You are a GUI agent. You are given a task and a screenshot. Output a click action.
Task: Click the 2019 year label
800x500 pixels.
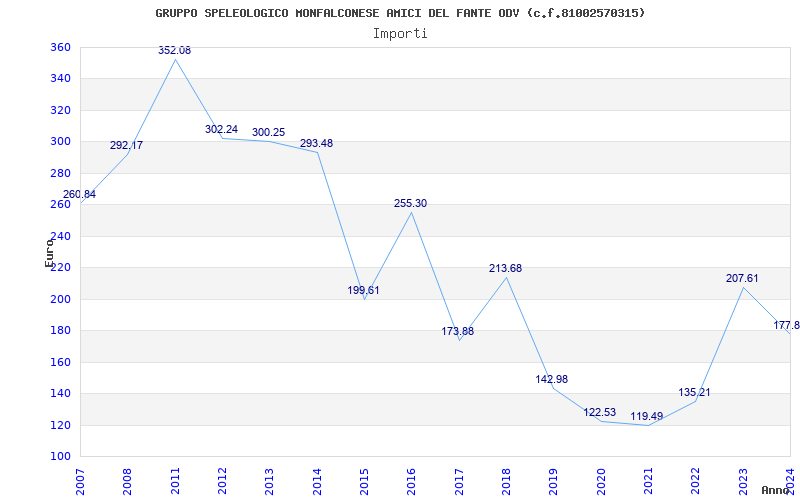554,481
